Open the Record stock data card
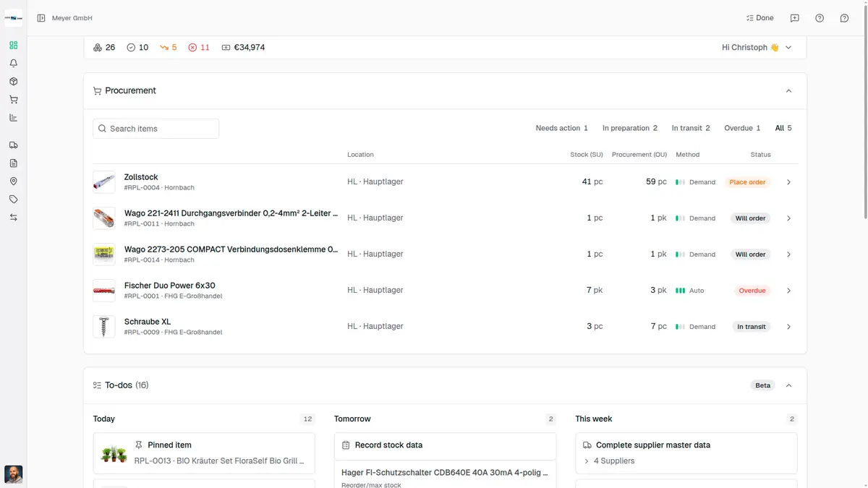 445,445
